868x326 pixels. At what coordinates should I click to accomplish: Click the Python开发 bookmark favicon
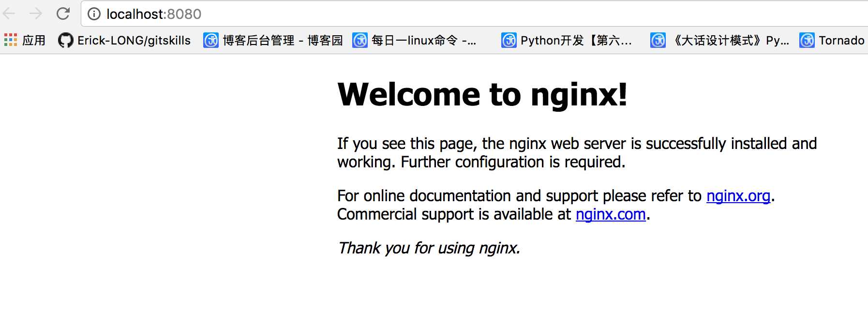point(509,40)
